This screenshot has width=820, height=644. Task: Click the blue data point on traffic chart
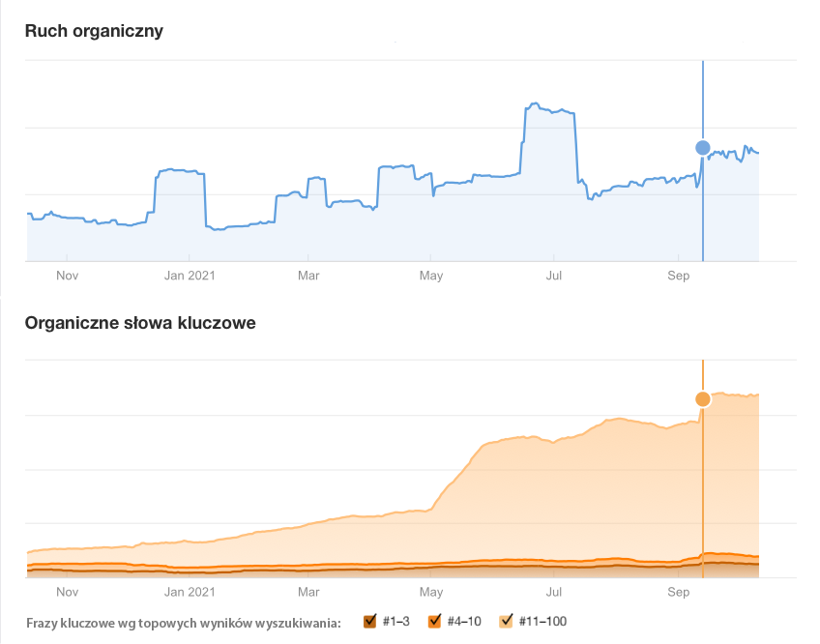[703, 147]
